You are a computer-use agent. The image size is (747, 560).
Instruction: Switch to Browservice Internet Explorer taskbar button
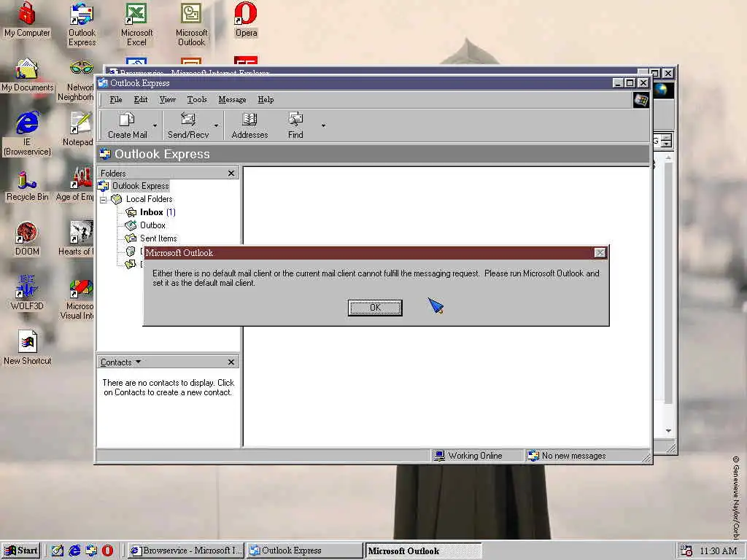click(186, 551)
